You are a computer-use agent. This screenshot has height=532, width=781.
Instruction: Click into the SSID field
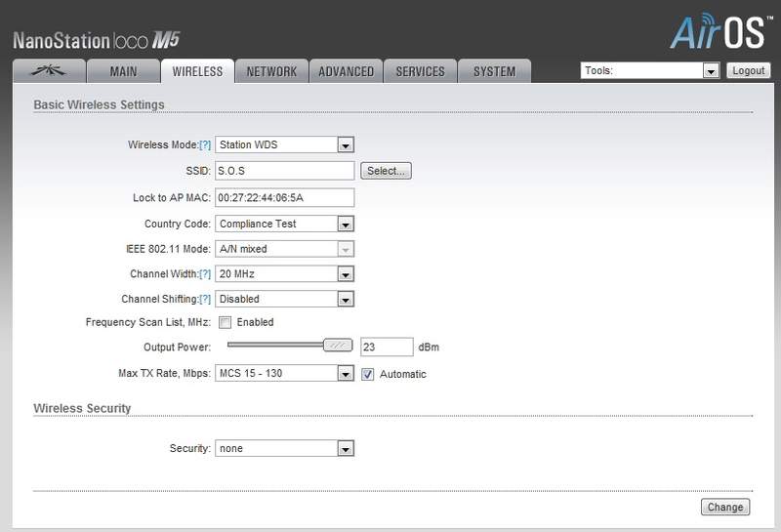[x=284, y=171]
